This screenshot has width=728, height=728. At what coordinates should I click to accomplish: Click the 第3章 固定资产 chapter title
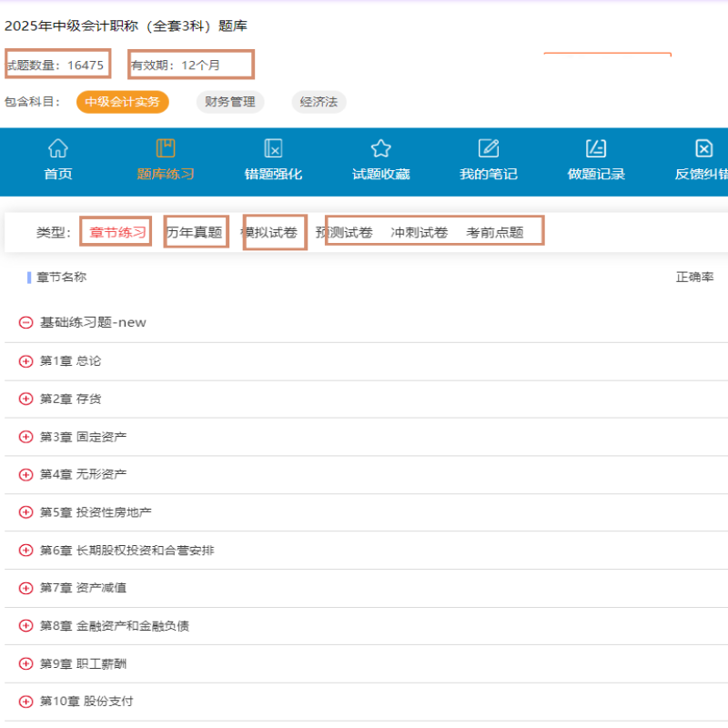(83, 437)
